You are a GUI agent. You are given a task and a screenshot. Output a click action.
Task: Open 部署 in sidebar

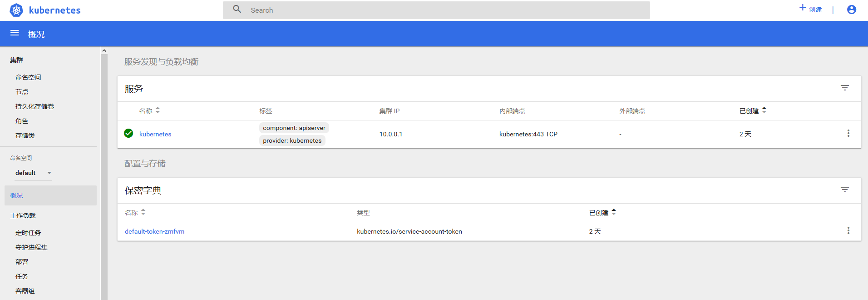[x=22, y=262]
